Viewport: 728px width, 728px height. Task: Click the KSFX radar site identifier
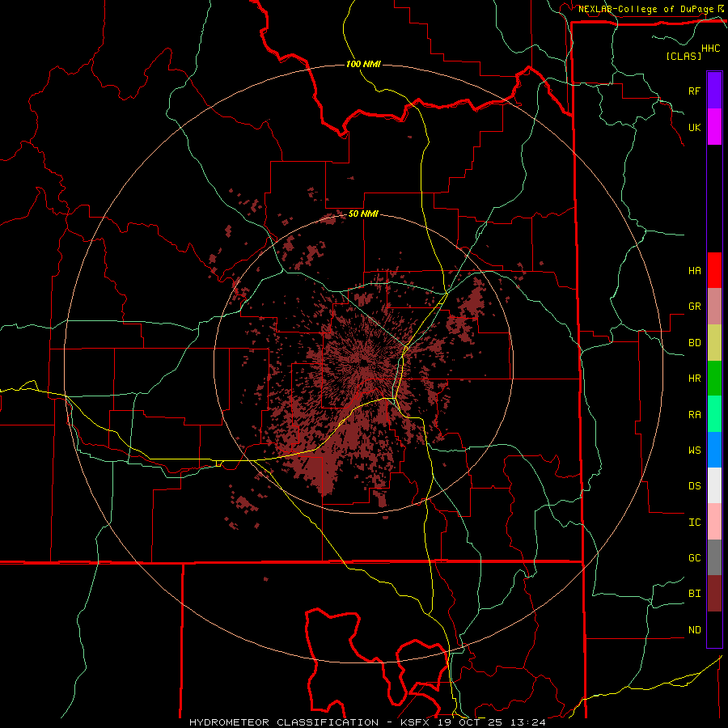(414, 722)
